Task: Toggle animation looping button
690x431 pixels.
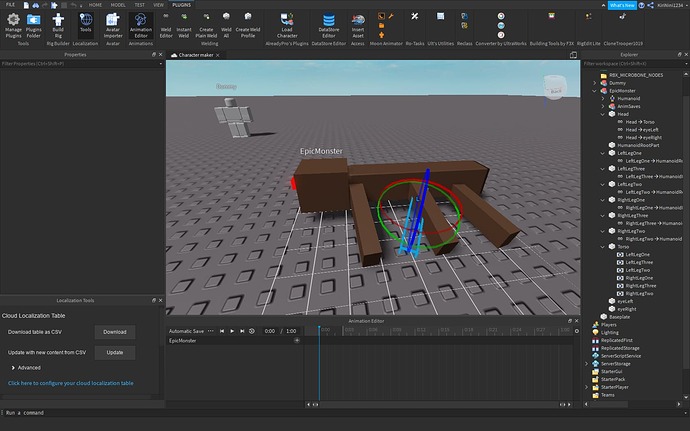Action: tap(252, 331)
